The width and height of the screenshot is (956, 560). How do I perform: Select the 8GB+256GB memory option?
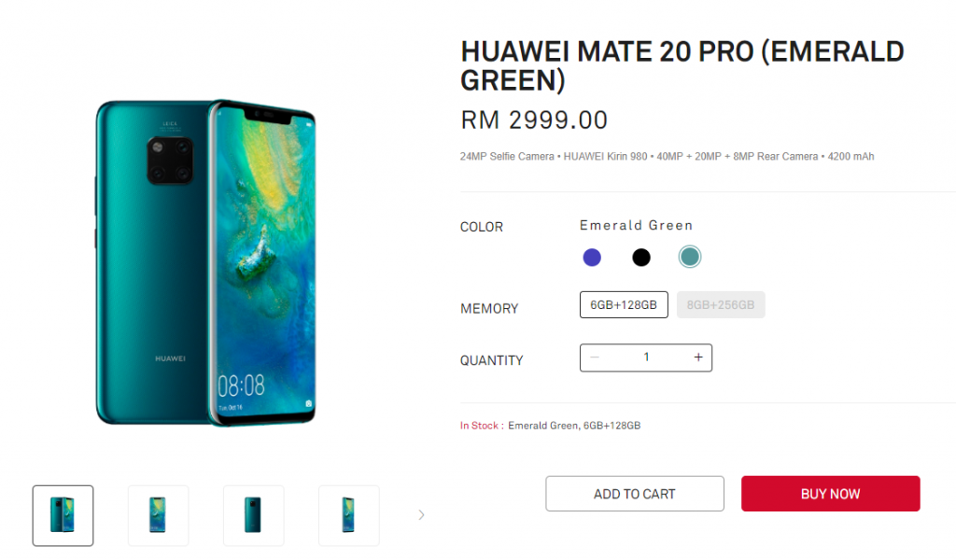point(721,304)
